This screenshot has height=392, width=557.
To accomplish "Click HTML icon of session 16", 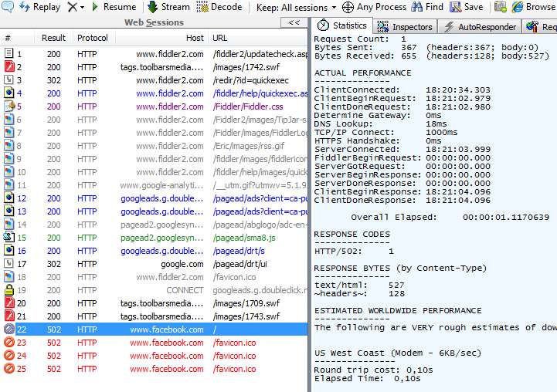I will pyautogui.click(x=8, y=251).
